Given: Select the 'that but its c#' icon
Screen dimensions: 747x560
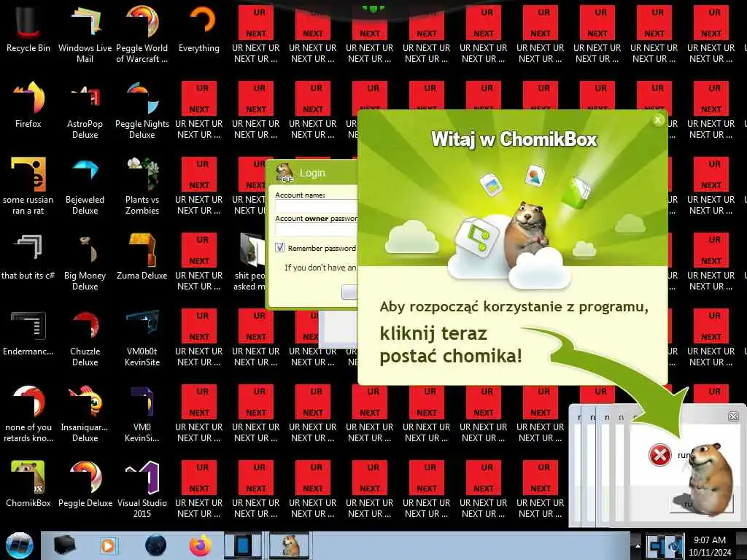Looking at the screenshot, I should pyautogui.click(x=28, y=257).
